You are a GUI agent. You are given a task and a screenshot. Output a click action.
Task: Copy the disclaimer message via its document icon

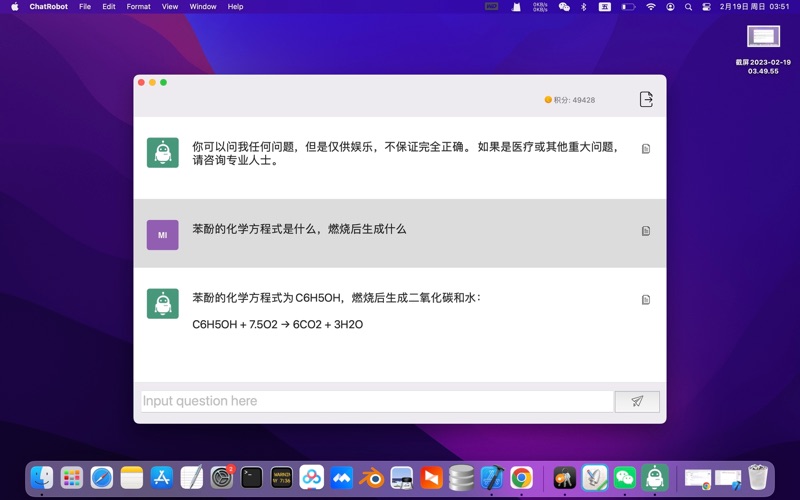click(645, 149)
